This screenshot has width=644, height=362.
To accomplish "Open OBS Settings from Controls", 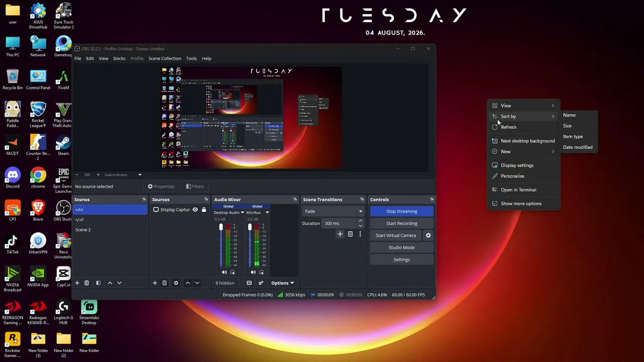I will point(401,259).
